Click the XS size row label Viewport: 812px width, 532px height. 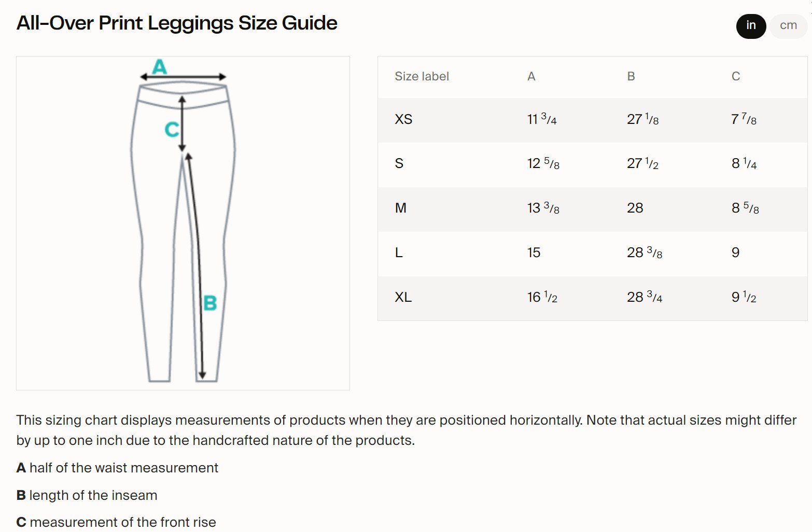(x=403, y=120)
